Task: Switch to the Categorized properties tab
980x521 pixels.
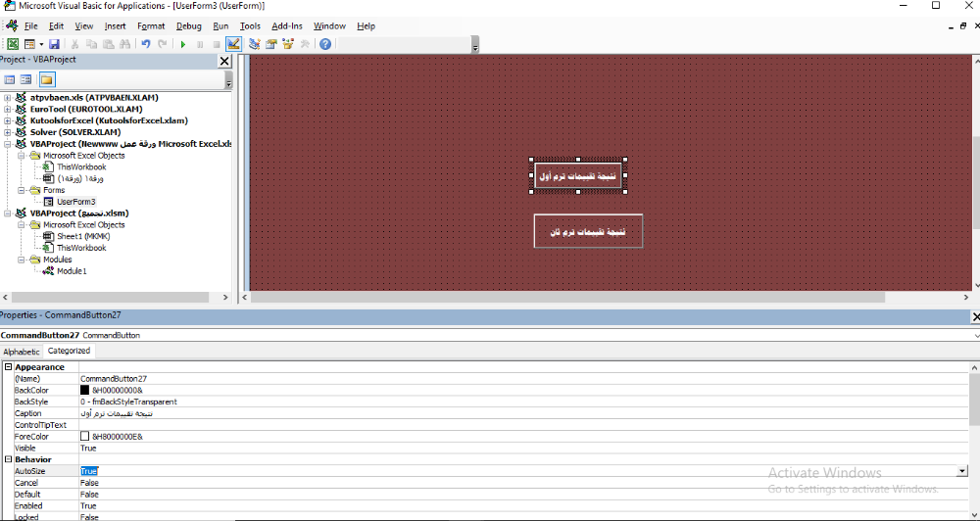Action: (x=69, y=351)
